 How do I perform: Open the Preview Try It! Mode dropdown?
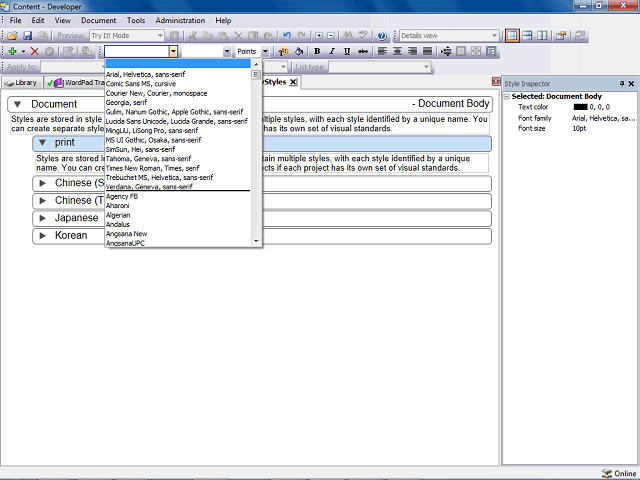tap(160, 36)
